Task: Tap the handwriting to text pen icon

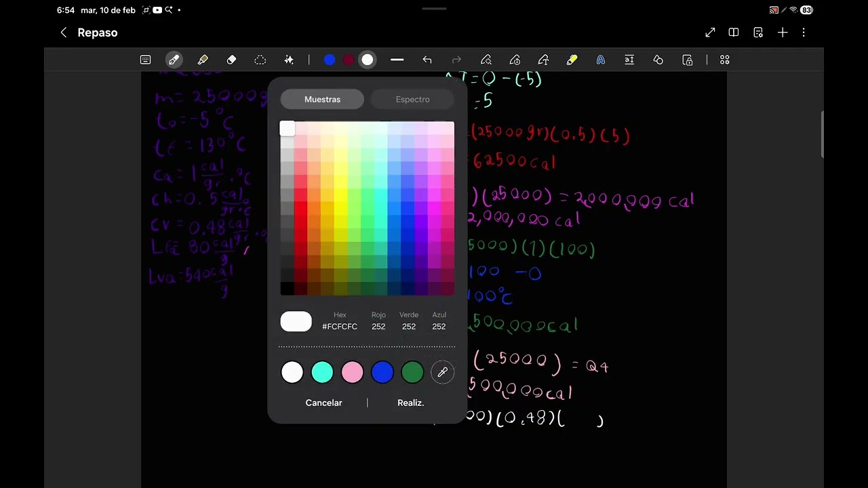Action: pos(543,60)
